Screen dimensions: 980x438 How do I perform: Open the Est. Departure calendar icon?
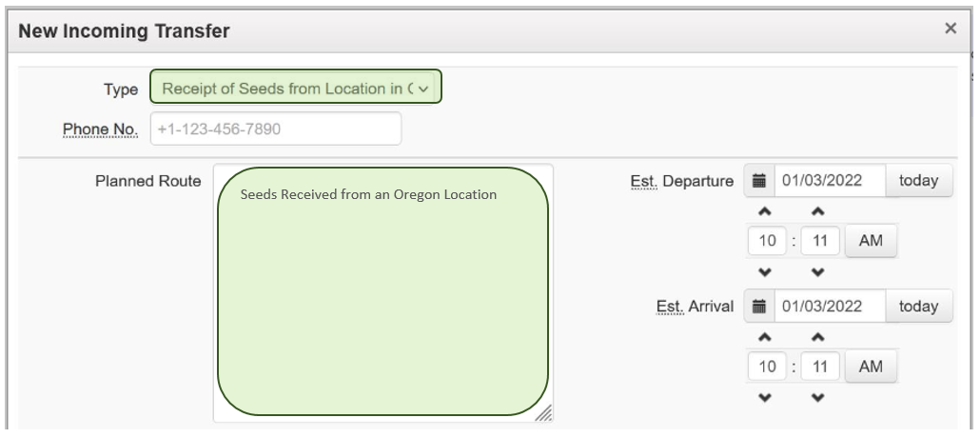tap(758, 181)
